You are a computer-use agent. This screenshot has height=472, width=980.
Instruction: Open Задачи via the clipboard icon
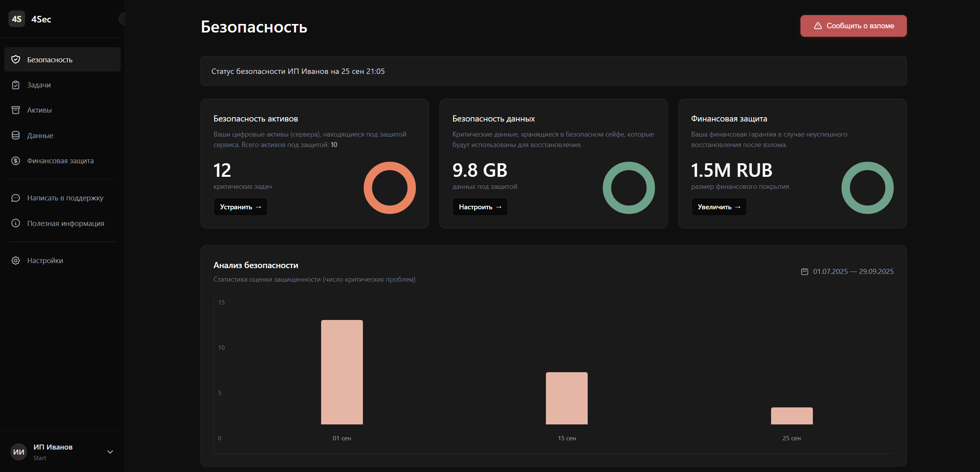pyautogui.click(x=15, y=85)
